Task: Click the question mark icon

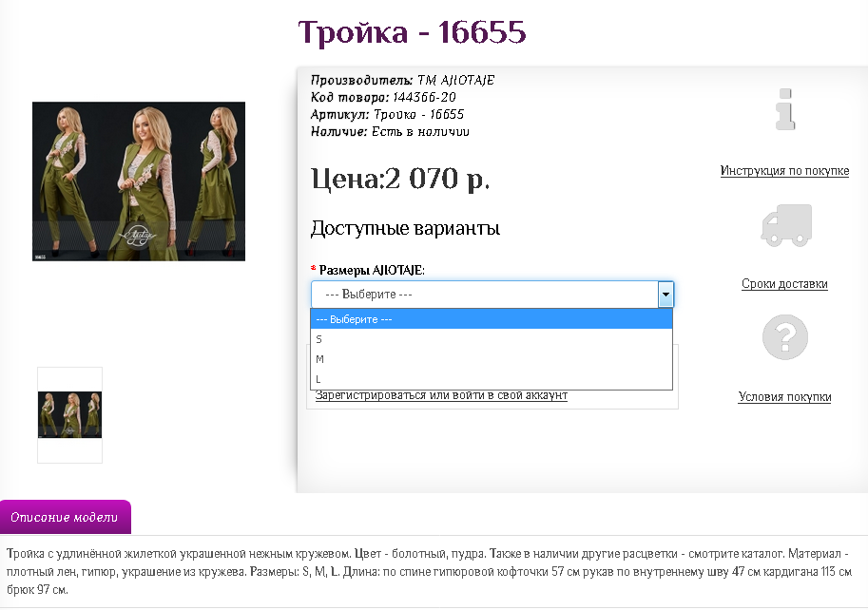Action: tap(785, 337)
